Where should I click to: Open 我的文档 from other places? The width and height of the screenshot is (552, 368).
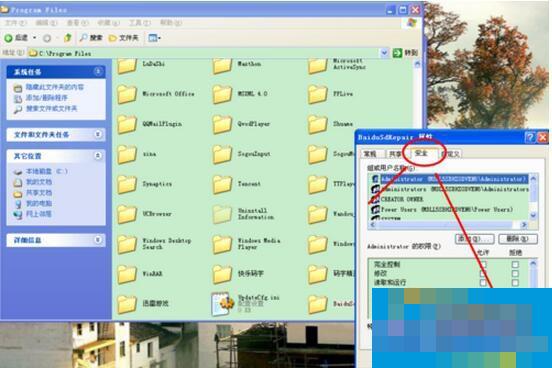39,182
